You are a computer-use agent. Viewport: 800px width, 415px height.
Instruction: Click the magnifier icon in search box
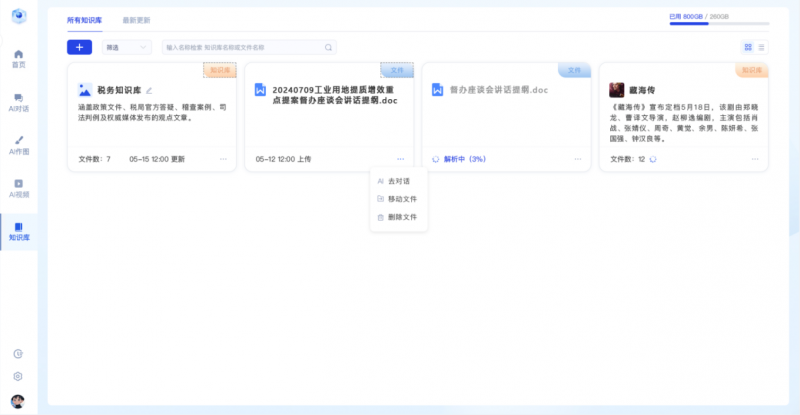coord(328,47)
